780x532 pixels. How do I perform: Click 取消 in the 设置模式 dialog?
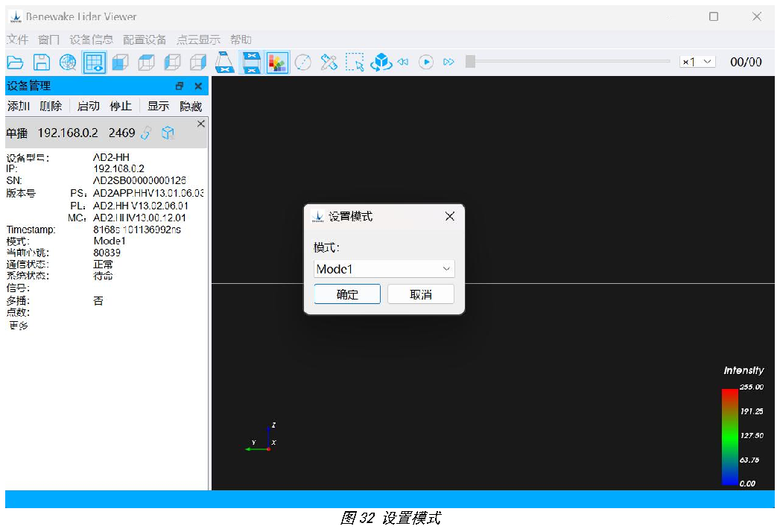[421, 294]
